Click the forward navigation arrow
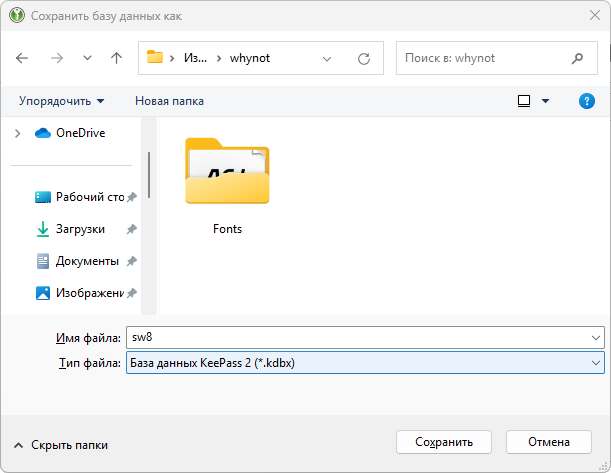611x473 pixels. (56, 58)
